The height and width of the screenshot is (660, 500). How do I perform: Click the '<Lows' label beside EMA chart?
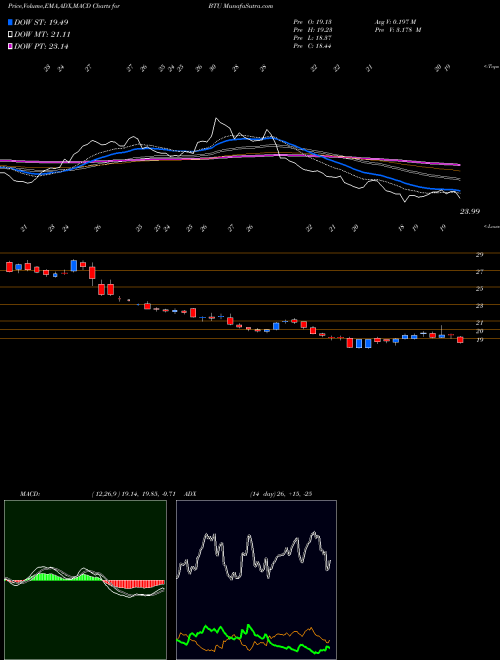tap(491, 226)
